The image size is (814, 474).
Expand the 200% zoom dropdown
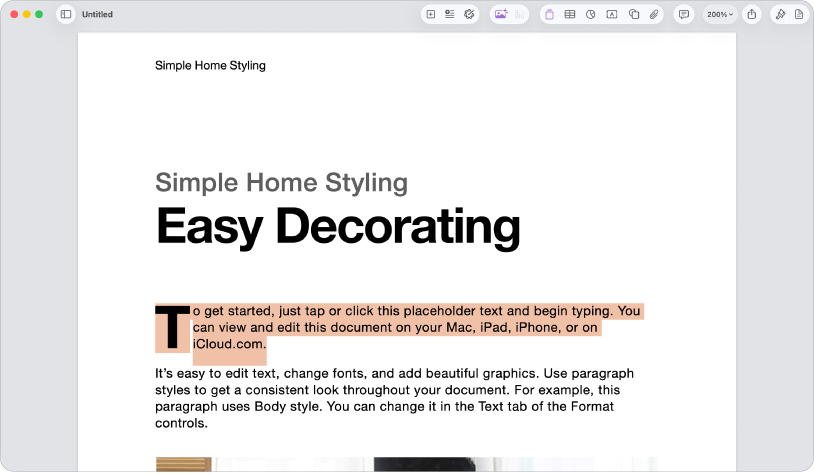[720, 15]
